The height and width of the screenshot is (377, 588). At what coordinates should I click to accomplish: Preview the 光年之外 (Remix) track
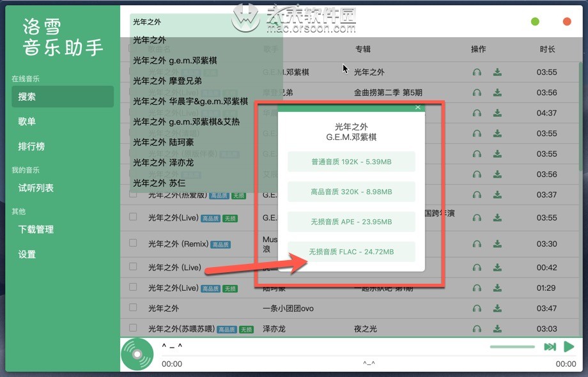pyautogui.click(x=477, y=244)
